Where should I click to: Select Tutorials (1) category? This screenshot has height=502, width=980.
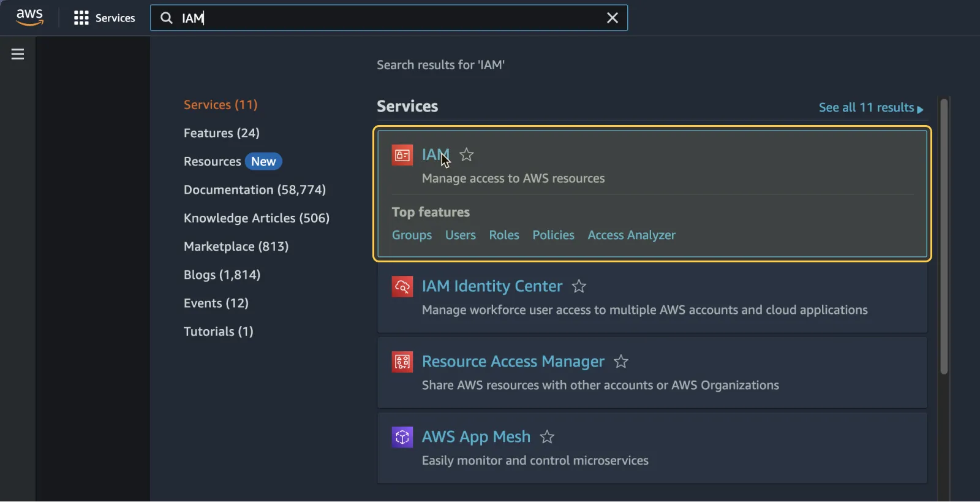(x=219, y=332)
